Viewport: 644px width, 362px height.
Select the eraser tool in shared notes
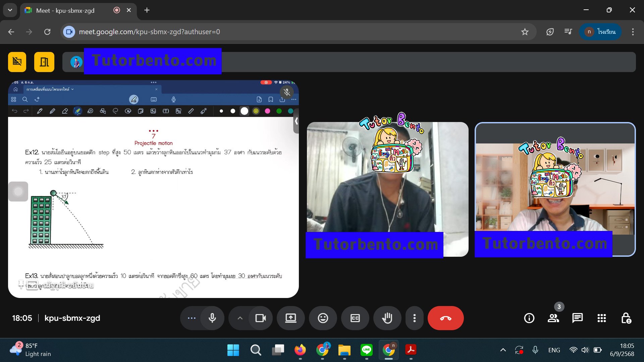coord(65,111)
